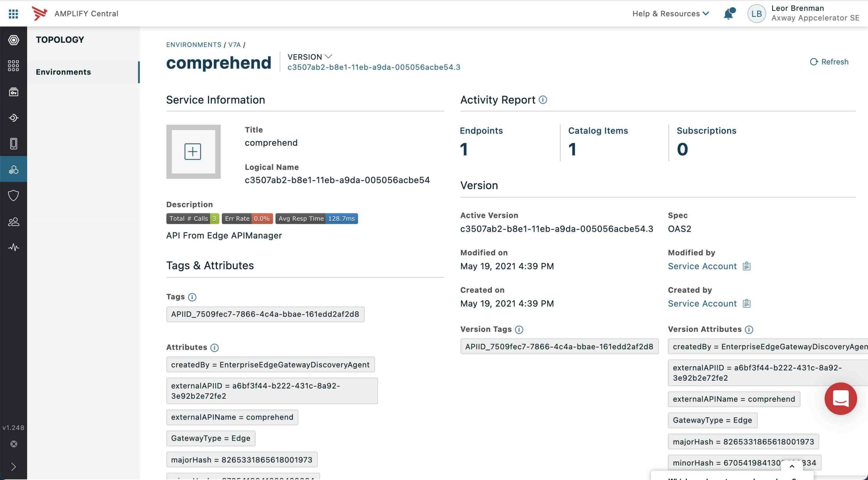Click the Version Tags info icon
Image resolution: width=868 pixels, height=480 pixels.
point(519,330)
